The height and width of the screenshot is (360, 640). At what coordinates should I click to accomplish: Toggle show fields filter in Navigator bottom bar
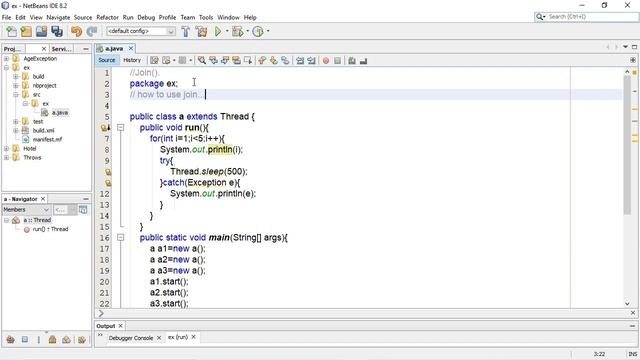[24, 340]
